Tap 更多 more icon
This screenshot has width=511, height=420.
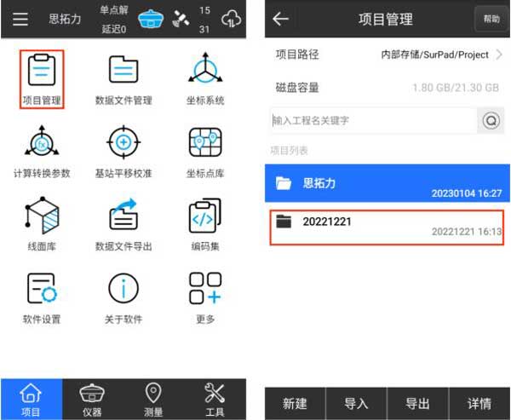coord(205,288)
